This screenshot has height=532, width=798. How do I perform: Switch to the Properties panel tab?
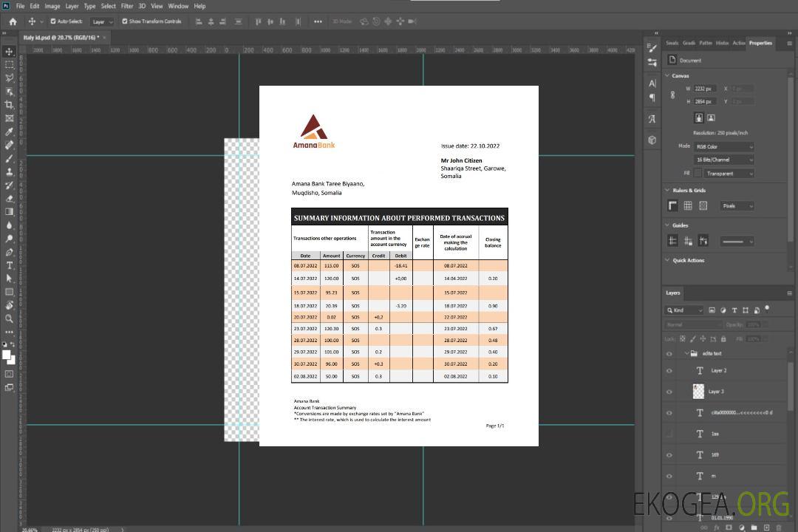[x=760, y=43]
